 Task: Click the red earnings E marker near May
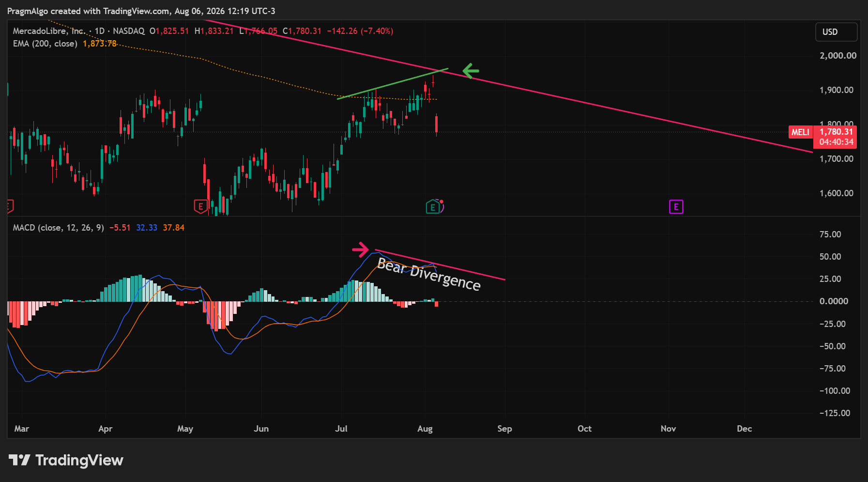(200, 207)
